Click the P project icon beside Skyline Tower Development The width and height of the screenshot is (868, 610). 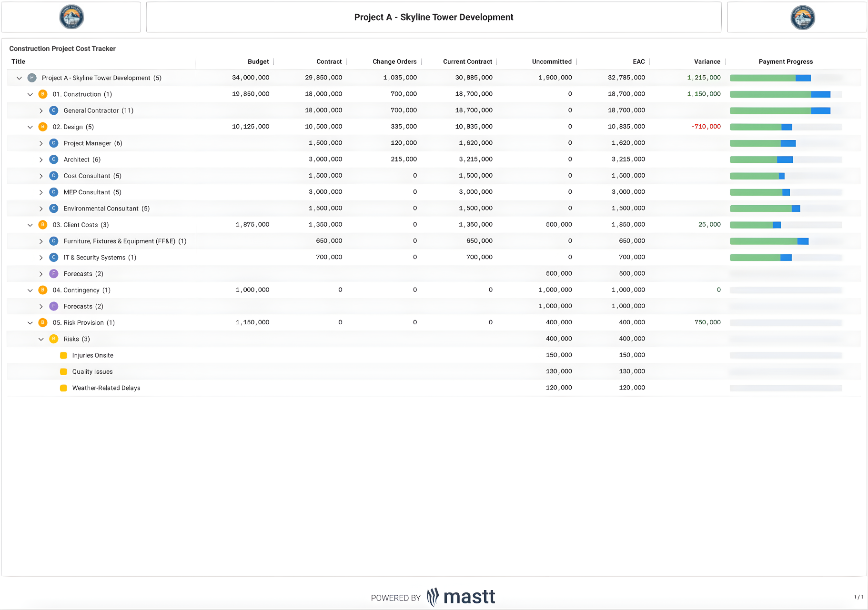[31, 78]
